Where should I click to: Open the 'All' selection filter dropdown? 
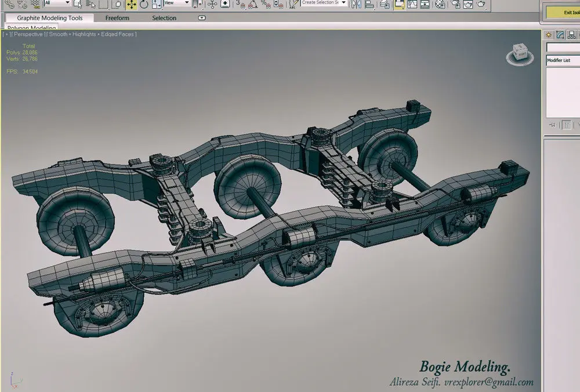click(x=57, y=2)
